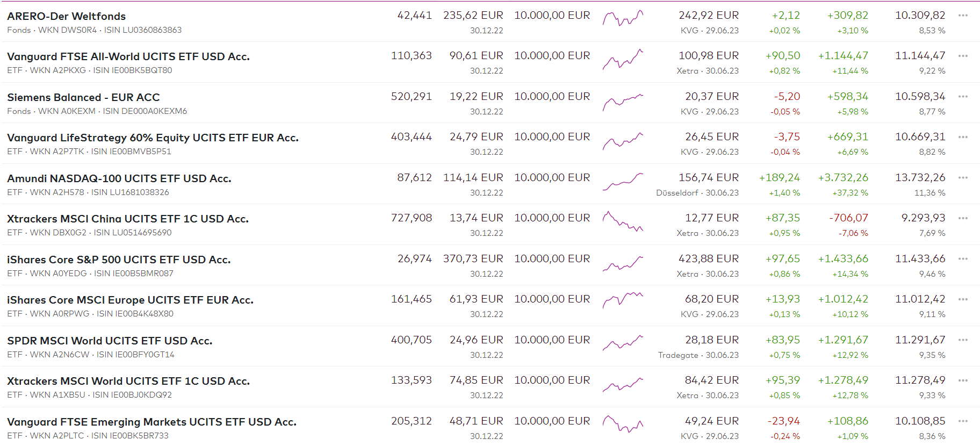Expand options for Xtrackers MSCI World ETF

tap(963, 380)
